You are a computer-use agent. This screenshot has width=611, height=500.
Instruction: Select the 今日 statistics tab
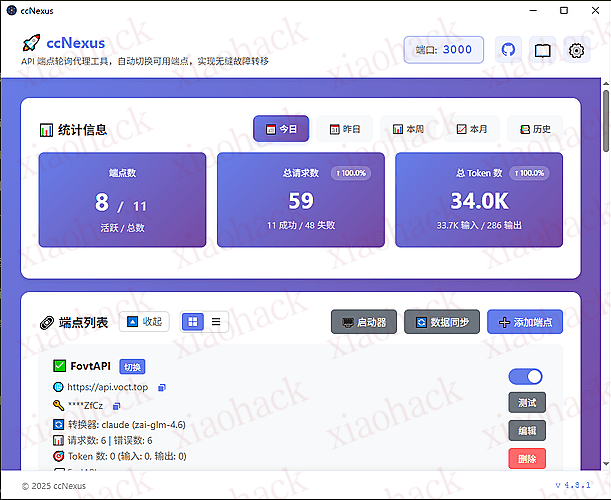pos(281,129)
